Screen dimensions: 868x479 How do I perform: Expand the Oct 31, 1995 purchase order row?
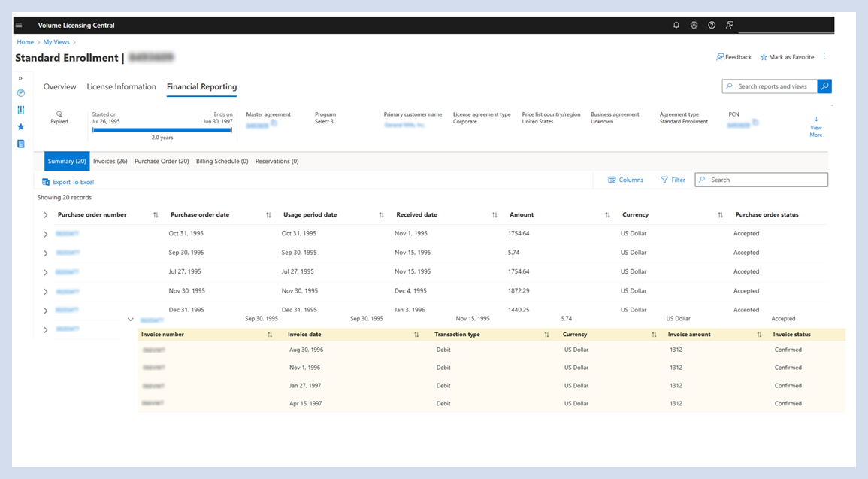point(46,234)
